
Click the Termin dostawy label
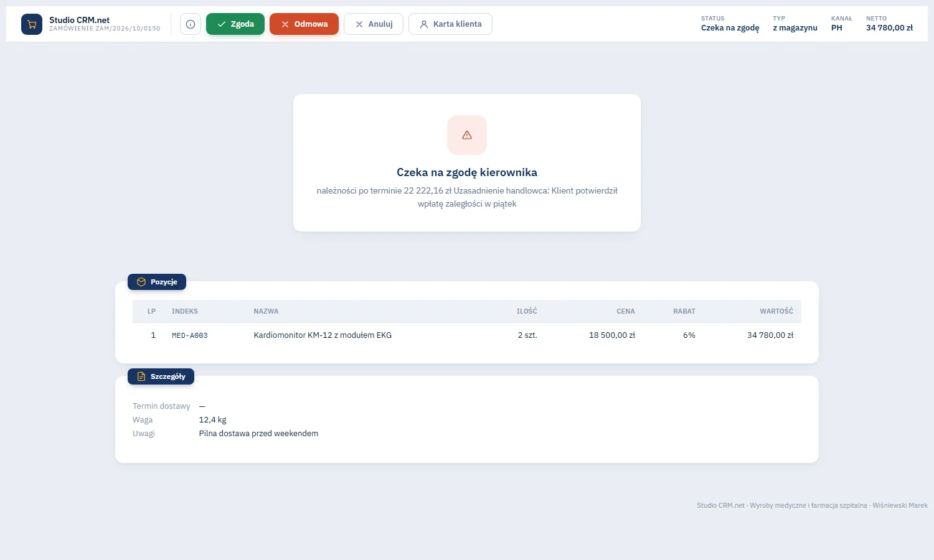coord(161,406)
